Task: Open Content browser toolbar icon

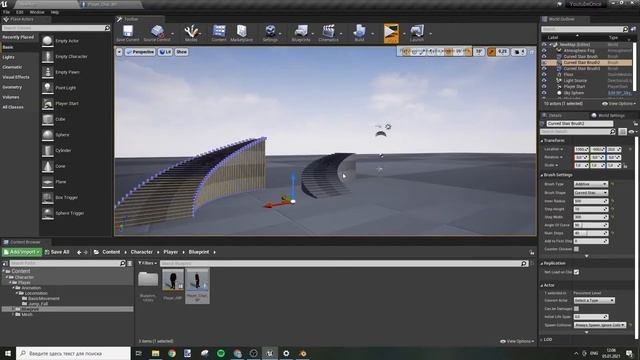Action: (219, 33)
